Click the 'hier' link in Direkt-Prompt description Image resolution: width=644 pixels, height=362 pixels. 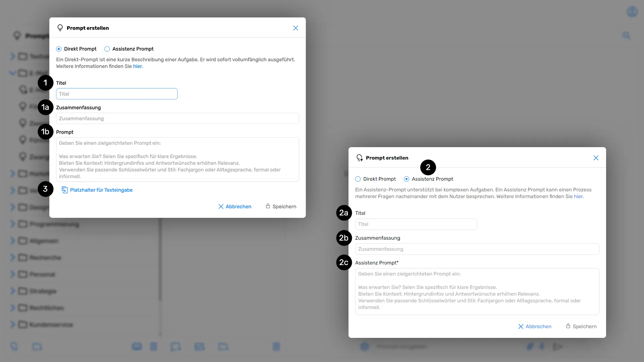pyautogui.click(x=137, y=66)
